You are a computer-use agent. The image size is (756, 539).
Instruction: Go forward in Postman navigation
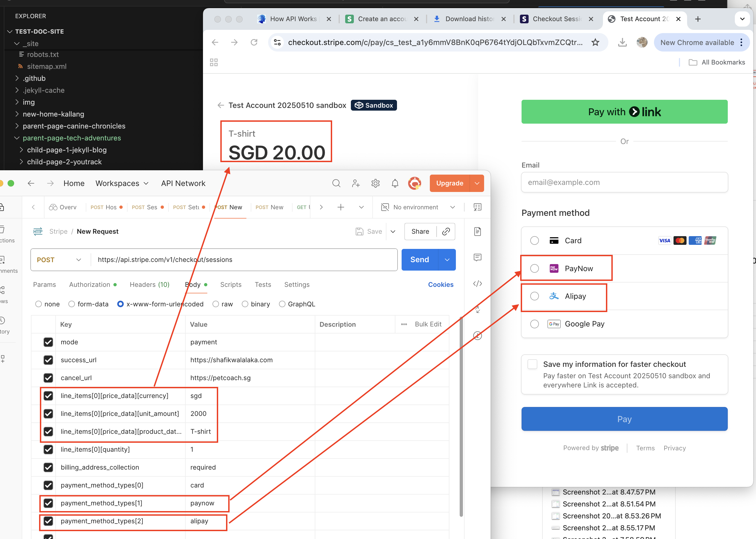pos(50,183)
